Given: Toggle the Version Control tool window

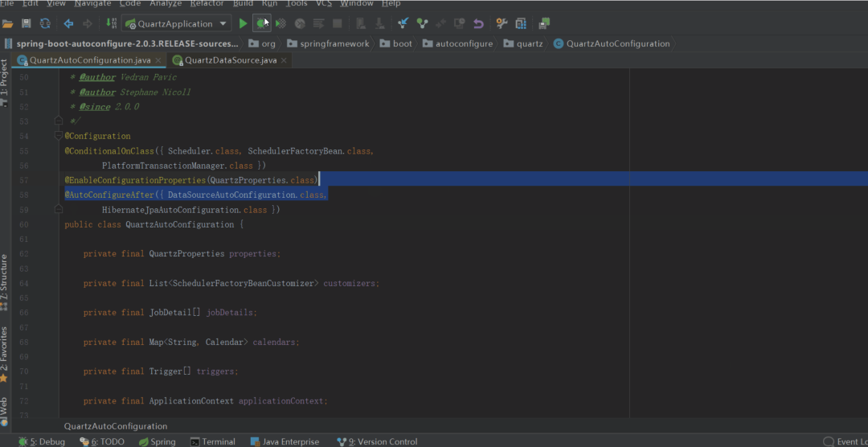Looking at the screenshot, I should pyautogui.click(x=377, y=441).
